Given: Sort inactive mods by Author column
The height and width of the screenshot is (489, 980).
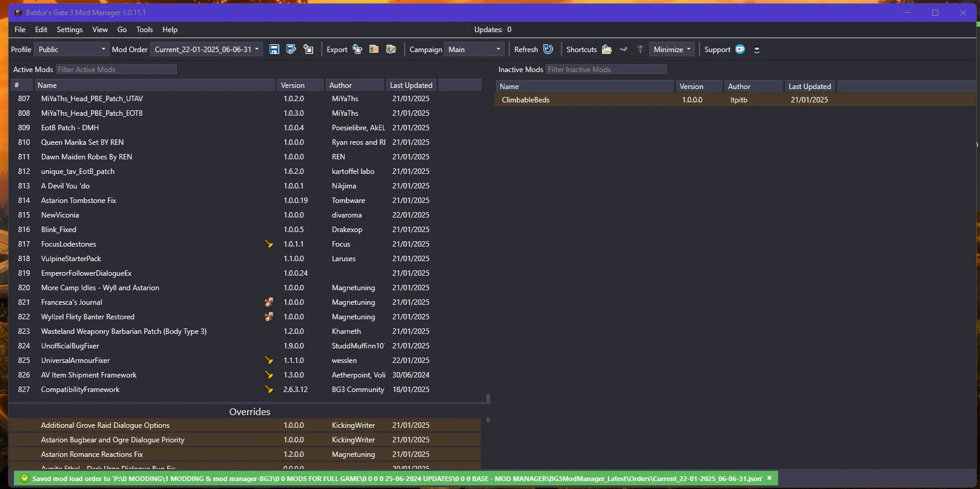Looking at the screenshot, I should pos(753,86).
